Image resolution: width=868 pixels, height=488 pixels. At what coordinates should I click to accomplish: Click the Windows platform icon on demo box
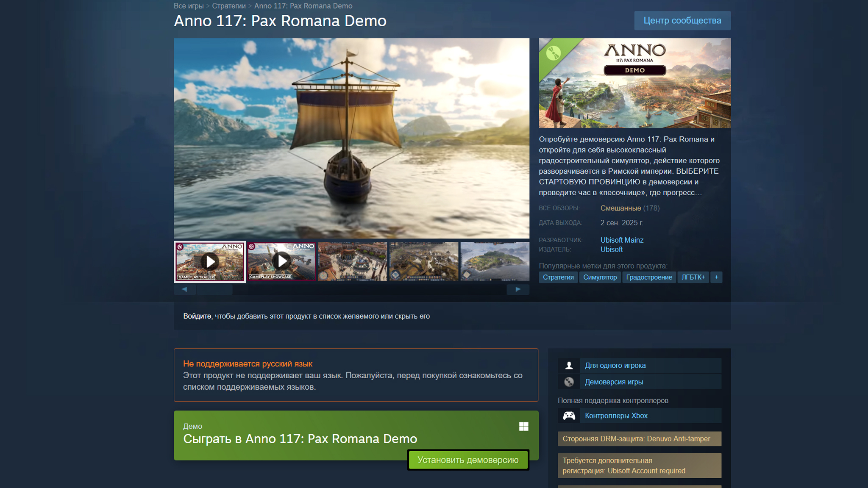click(524, 426)
